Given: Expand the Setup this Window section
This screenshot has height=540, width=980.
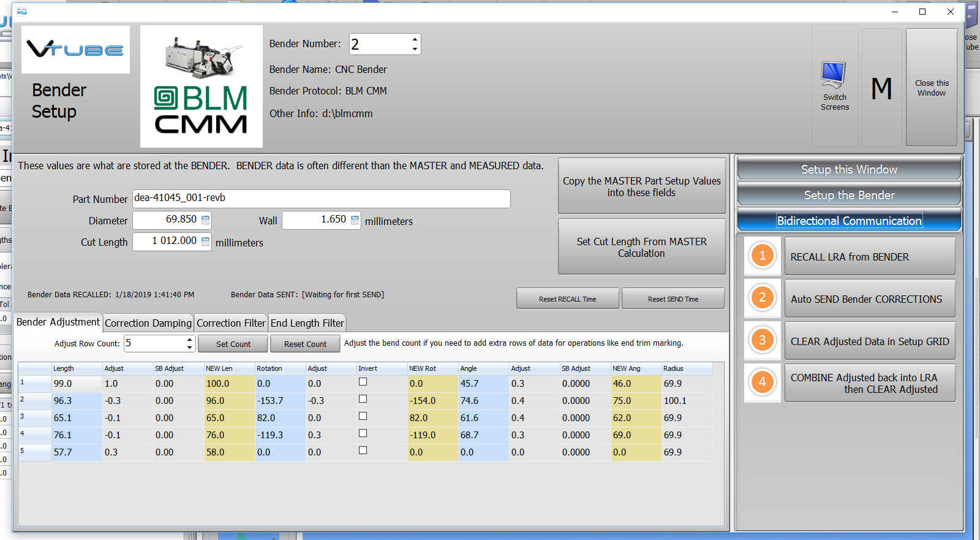Looking at the screenshot, I should tap(848, 169).
